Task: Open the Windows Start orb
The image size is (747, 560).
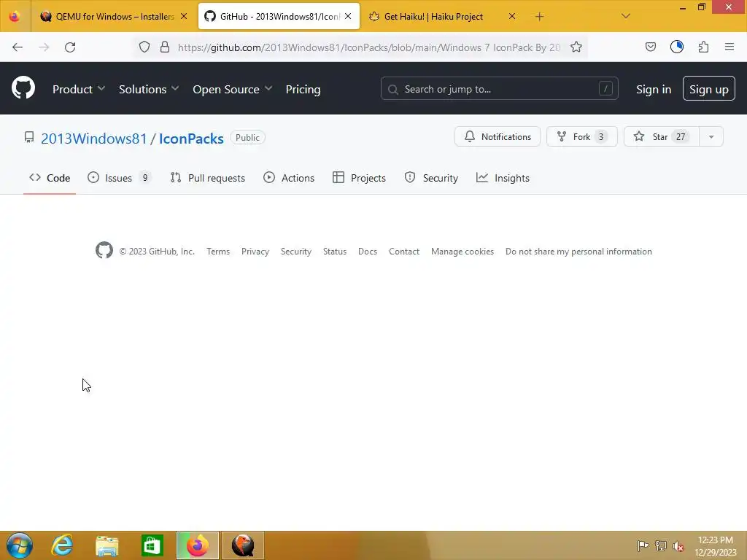Action: pos(20,545)
